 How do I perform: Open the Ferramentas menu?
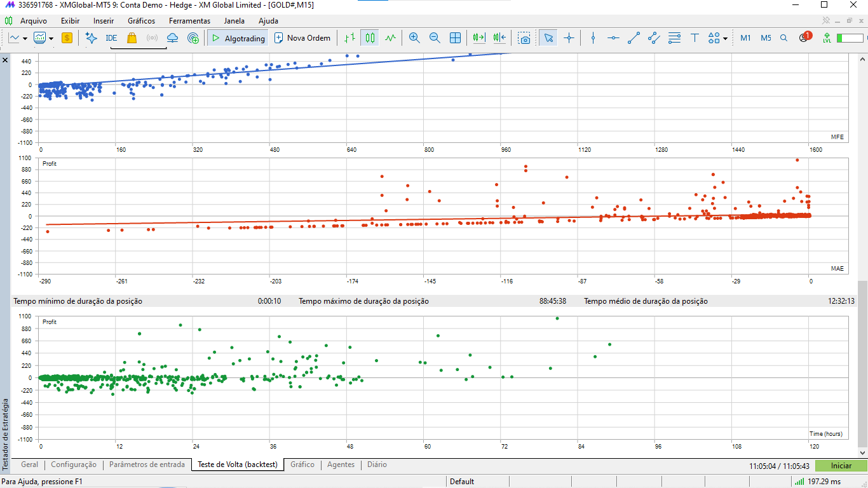(189, 21)
